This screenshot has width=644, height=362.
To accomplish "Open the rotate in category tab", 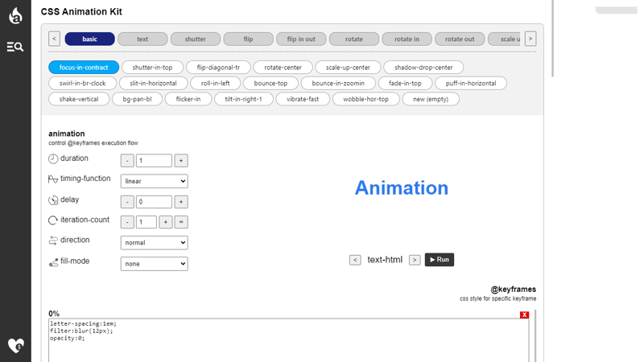I will click(x=407, y=39).
